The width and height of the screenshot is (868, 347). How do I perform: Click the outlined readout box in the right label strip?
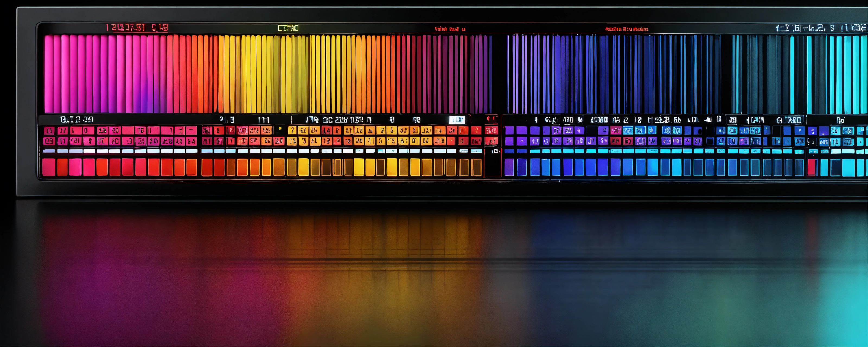pos(795,120)
